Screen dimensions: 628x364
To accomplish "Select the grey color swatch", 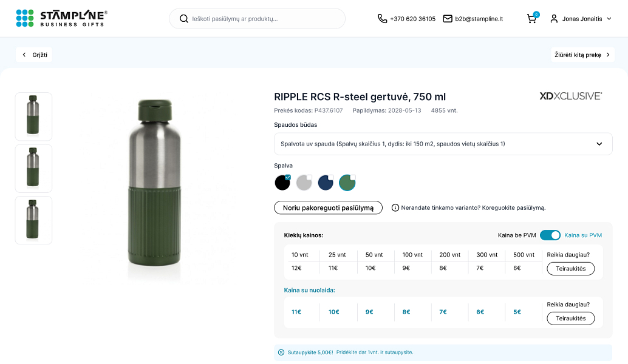I will 304,183.
